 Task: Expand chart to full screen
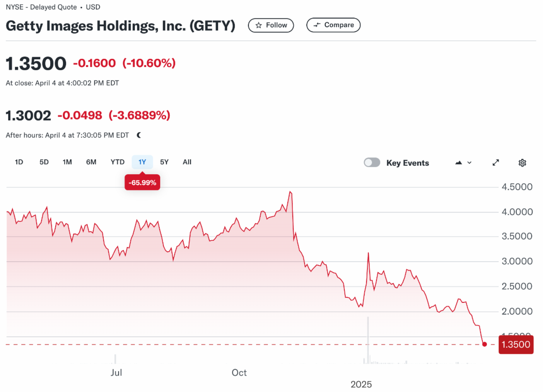pos(496,163)
